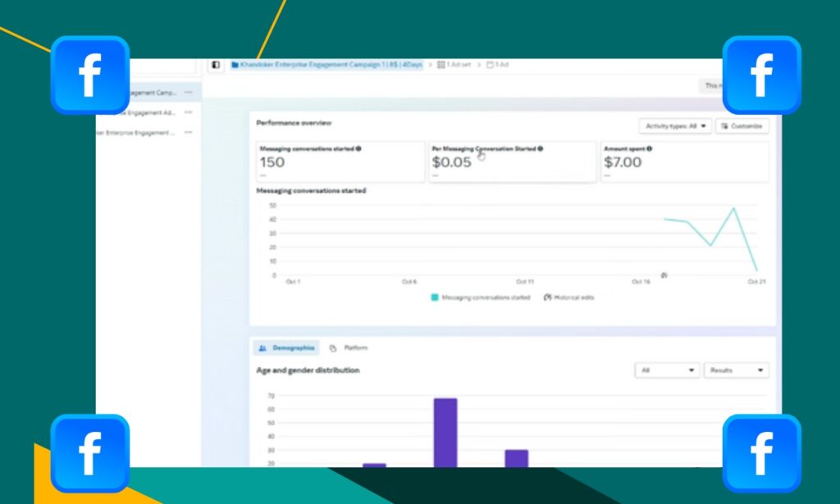The image size is (840, 504).
Task: Click info icon beside Messaging conversations started metric
Action: [x=358, y=149]
